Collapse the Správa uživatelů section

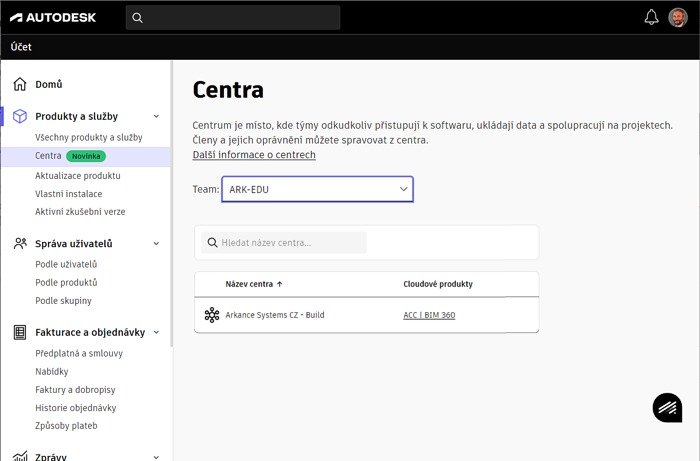coord(156,243)
